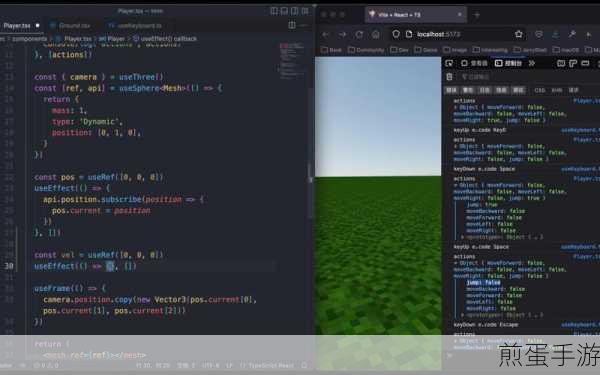
Task: Toggle the 错误 errors console filter
Action: [452, 90]
